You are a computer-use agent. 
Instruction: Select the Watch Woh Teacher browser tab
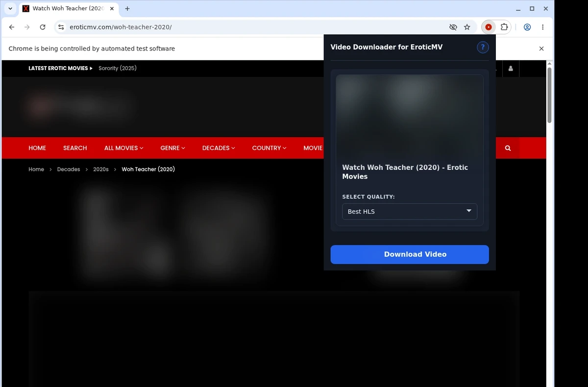(x=68, y=9)
